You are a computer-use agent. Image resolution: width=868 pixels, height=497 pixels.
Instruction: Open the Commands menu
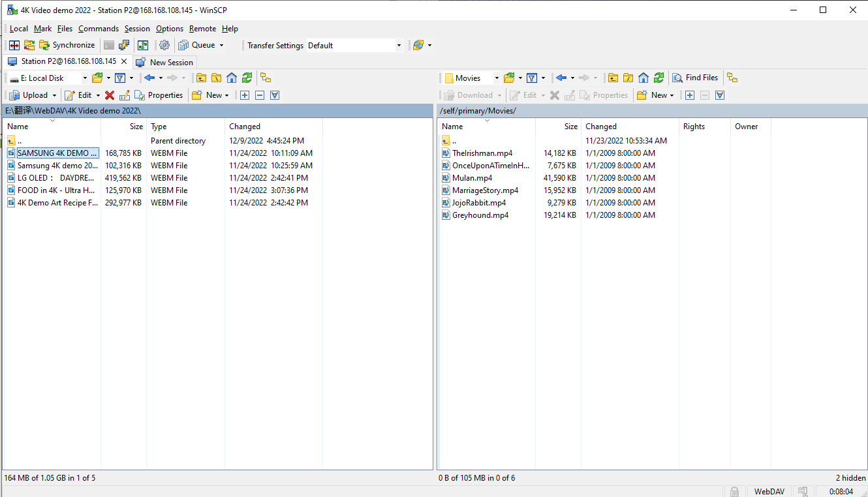99,29
